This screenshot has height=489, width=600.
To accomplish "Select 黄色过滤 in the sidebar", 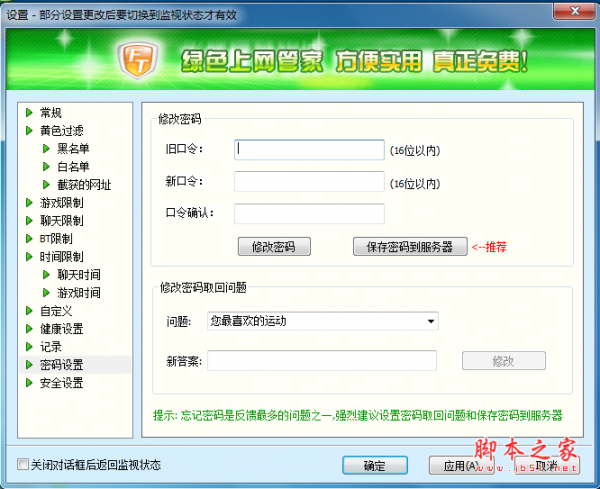I will click(62, 130).
